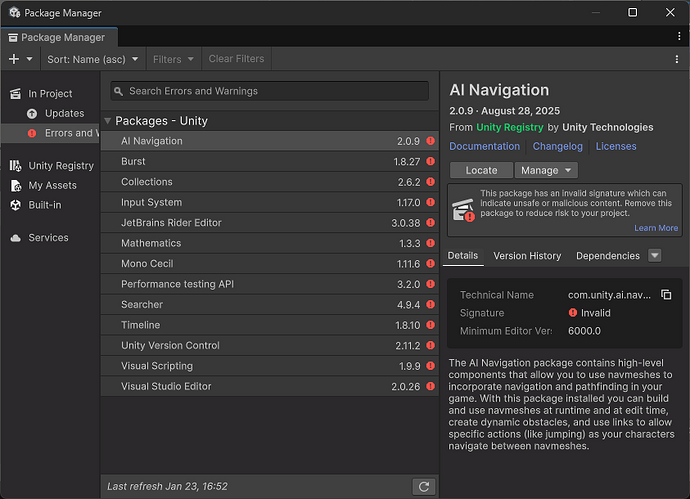Switch to the Dependencies tab
690x499 pixels.
pos(607,256)
